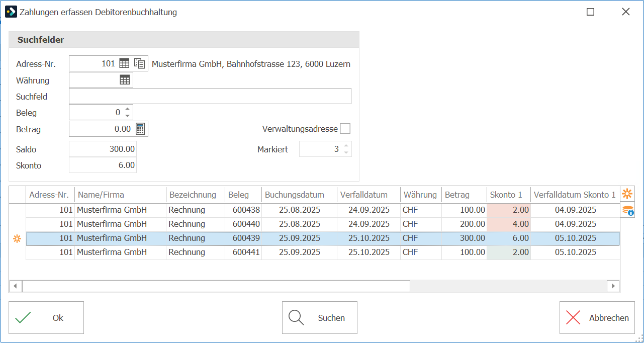Sort by the Bezeichnung column header

tap(196, 195)
